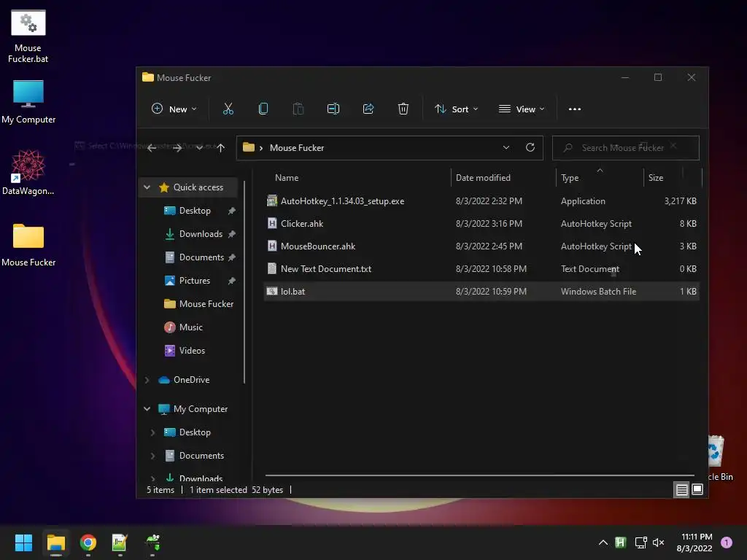Click the Search Mouse Fucker field
Viewport: 747px width, 560px height.
tap(625, 147)
